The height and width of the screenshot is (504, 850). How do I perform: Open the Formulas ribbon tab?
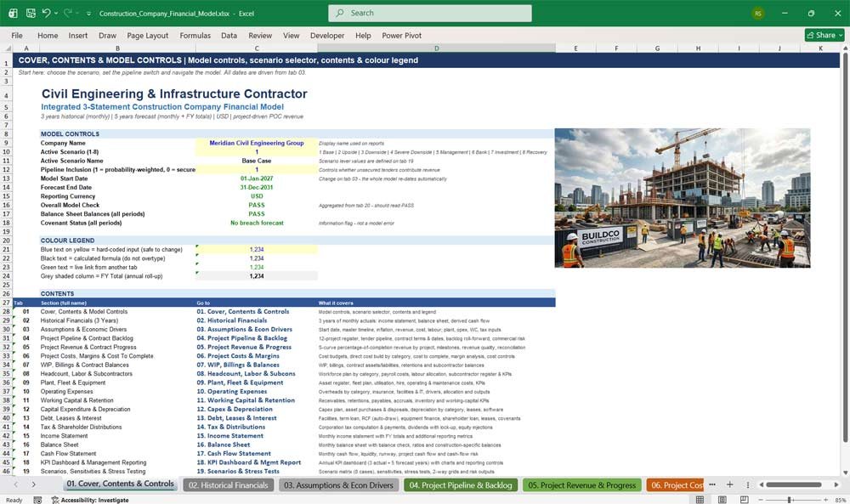(x=195, y=35)
